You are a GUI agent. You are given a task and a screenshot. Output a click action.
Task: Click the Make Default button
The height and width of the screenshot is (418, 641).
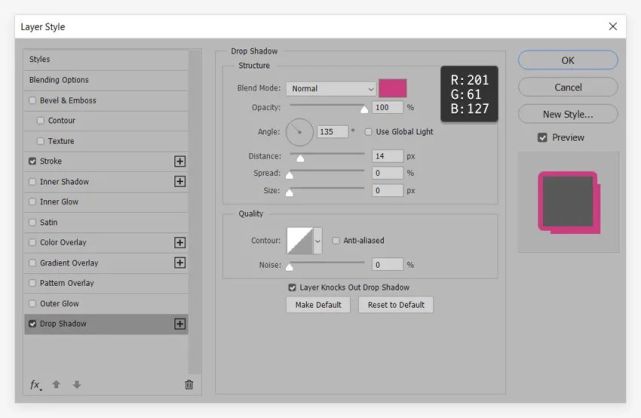pyautogui.click(x=318, y=305)
